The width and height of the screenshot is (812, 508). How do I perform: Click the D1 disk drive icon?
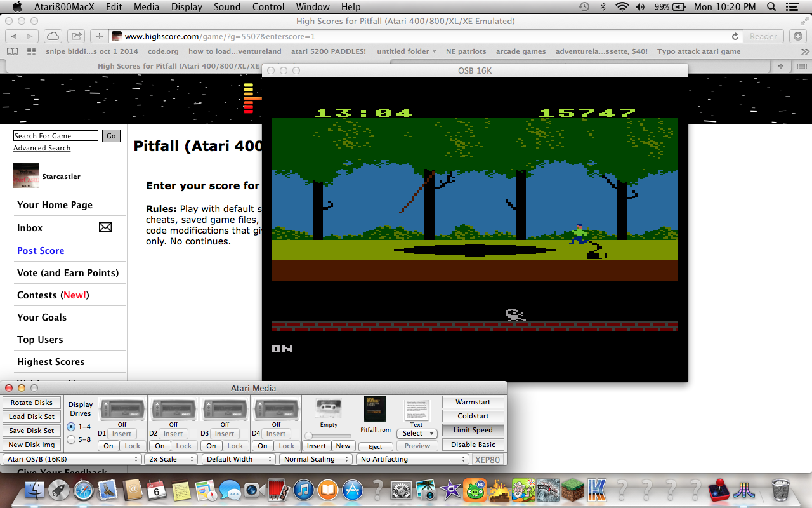122,408
